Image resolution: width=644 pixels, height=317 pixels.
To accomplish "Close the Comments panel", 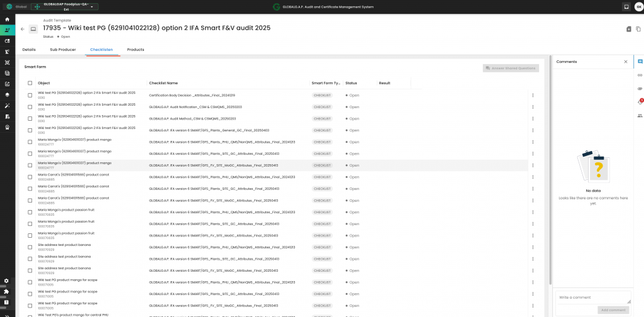I will pyautogui.click(x=625, y=62).
